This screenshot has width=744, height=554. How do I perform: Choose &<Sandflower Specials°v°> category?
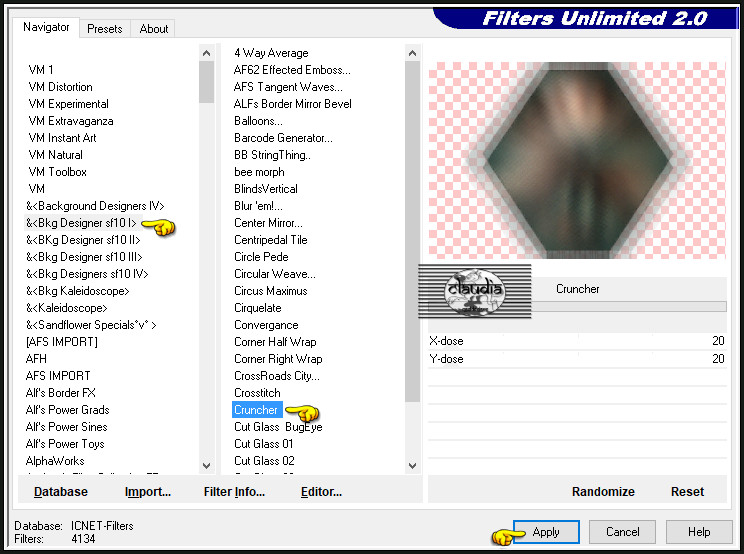91,325
